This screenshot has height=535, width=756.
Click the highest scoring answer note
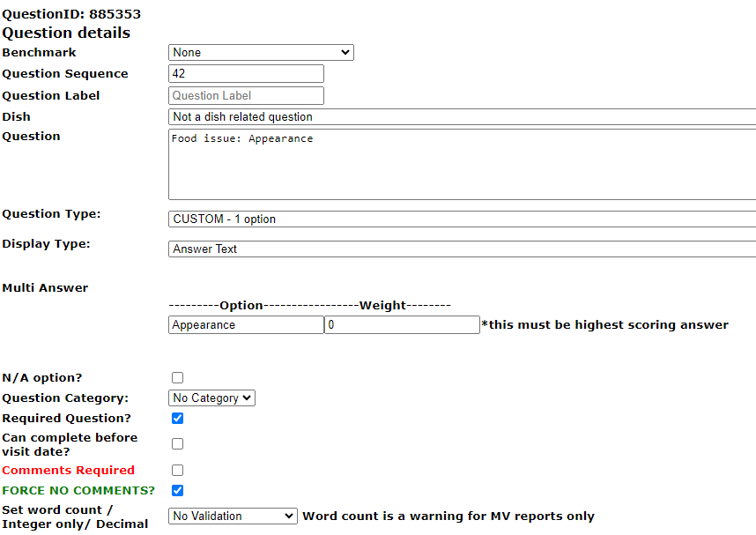tap(605, 325)
